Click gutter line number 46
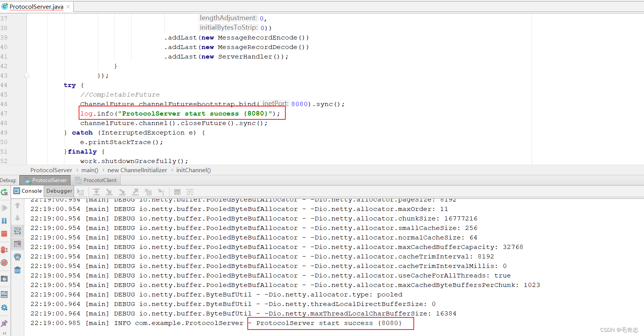Screen dimensions: 644x336 point(4,104)
